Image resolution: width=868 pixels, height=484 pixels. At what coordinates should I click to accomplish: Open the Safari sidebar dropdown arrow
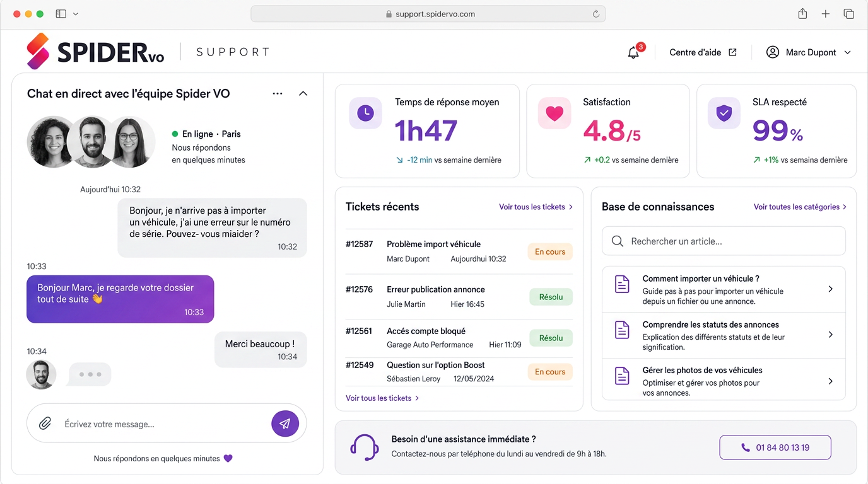coord(76,14)
